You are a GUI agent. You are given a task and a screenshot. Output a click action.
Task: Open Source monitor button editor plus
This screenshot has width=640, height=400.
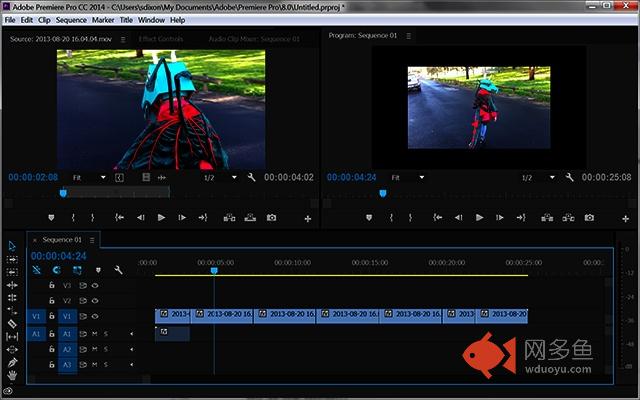308,219
